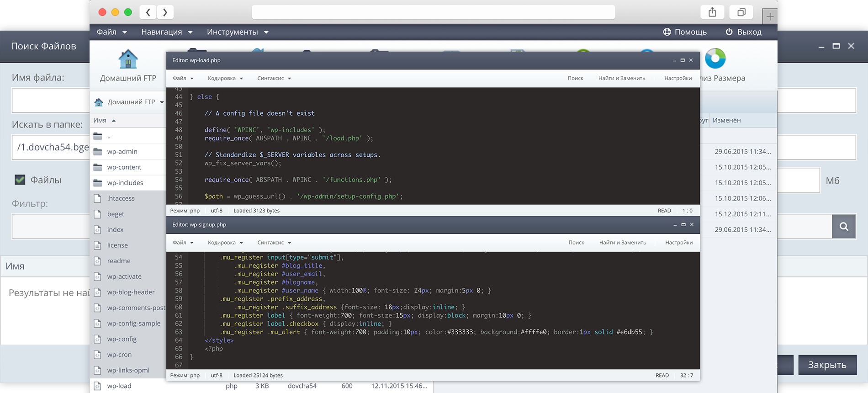Click the magnifier search button in Поиск Файлов
The width and height of the screenshot is (868, 393).
[x=844, y=226]
